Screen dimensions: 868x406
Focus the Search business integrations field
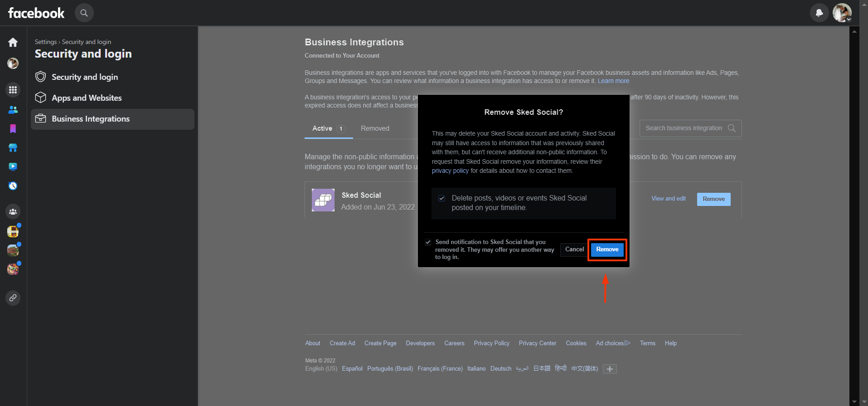point(690,128)
